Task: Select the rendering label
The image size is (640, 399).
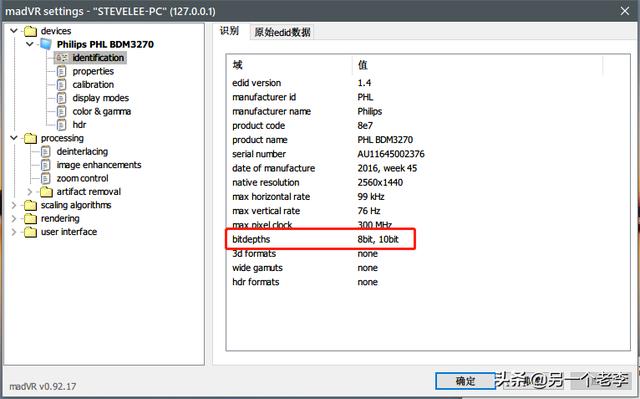Action: pos(60,219)
